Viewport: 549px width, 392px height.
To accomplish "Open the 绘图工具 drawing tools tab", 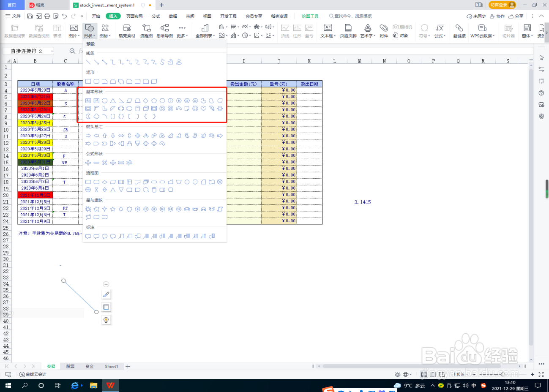I will point(310,16).
